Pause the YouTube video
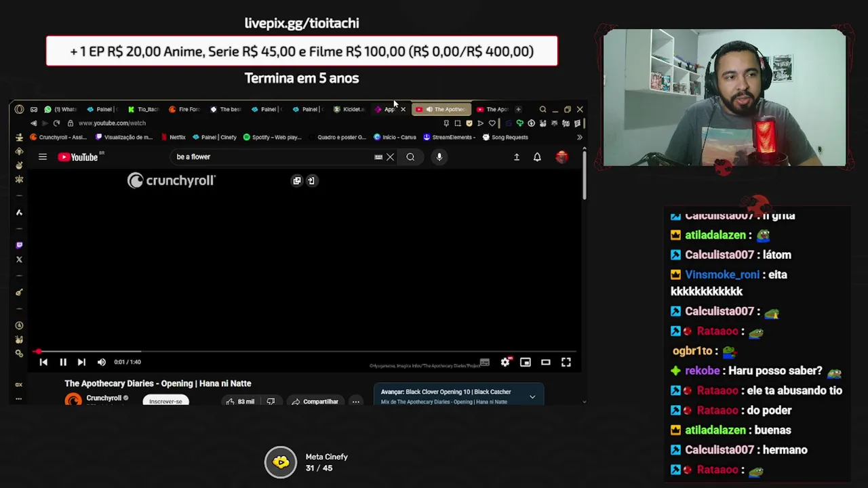This screenshot has height=488, width=868. (63, 363)
